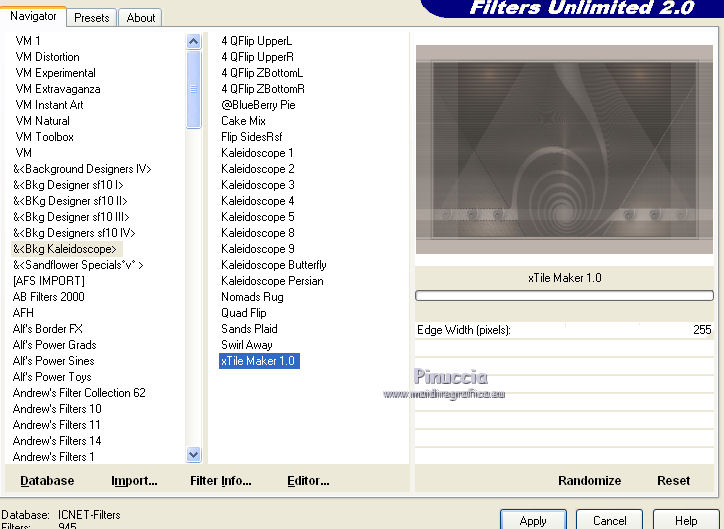Choose the 4 QFlip UpperR filter

pyautogui.click(x=257, y=57)
